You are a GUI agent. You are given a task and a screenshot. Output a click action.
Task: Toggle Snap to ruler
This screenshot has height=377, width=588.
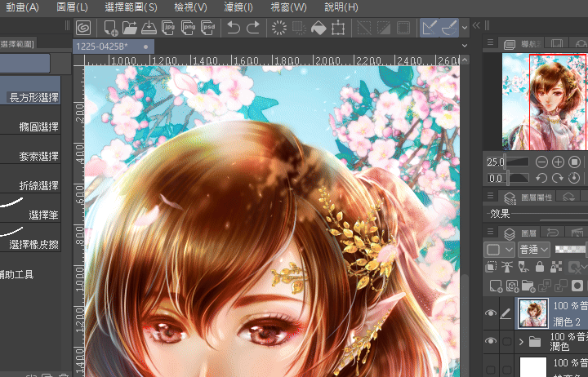coord(430,28)
